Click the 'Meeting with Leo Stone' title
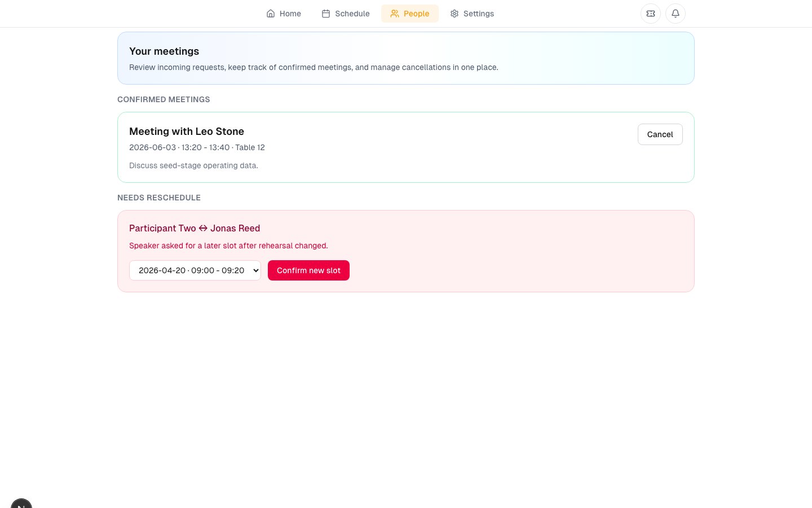 [x=187, y=132]
